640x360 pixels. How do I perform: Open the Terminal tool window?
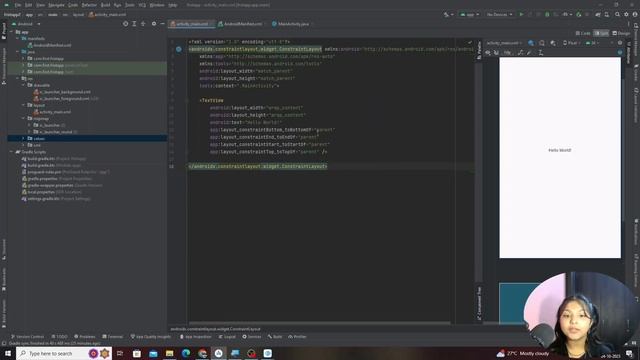pos(113,337)
